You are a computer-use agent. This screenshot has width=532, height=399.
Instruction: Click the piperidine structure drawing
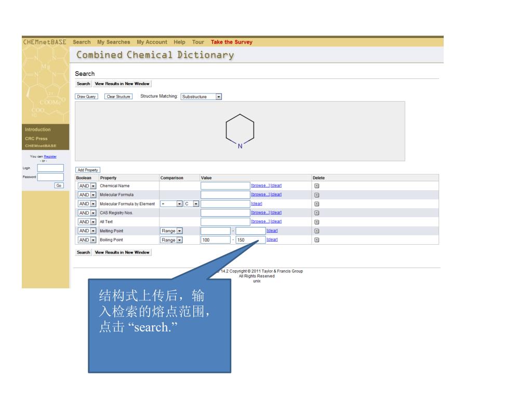click(x=240, y=131)
